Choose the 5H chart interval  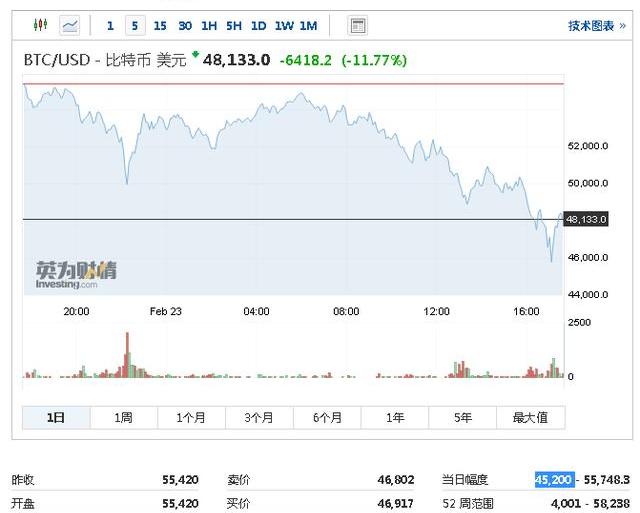[x=234, y=26]
